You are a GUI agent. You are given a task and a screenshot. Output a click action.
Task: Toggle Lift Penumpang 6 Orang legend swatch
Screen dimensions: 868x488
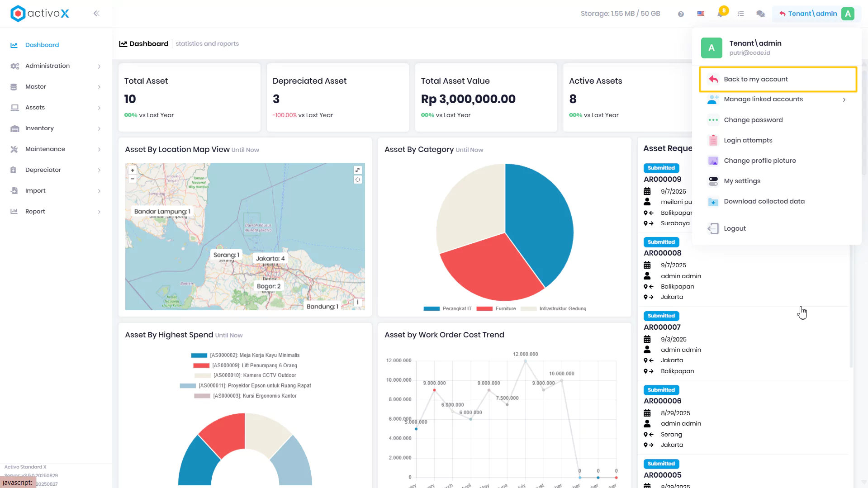pos(201,365)
